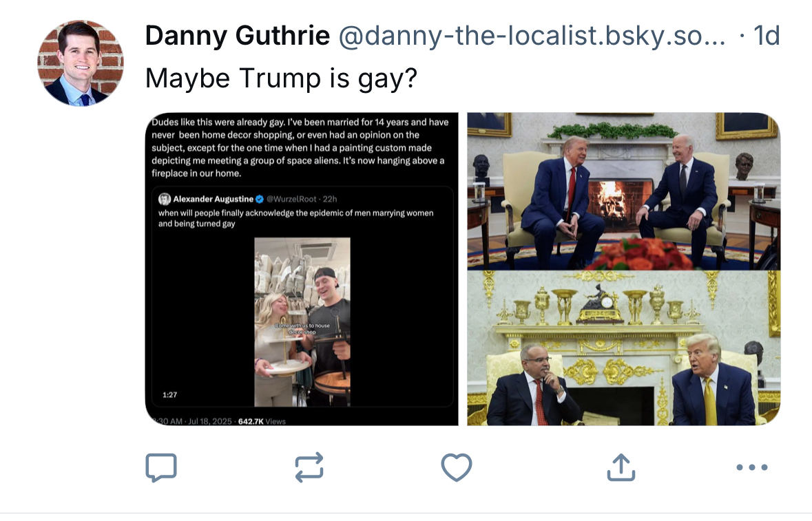
Task: Repost this post using the arrows icon
Action: pyautogui.click(x=309, y=467)
